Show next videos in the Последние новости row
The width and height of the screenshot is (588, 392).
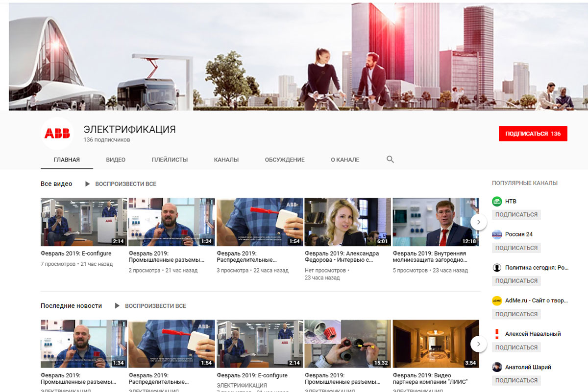478,344
